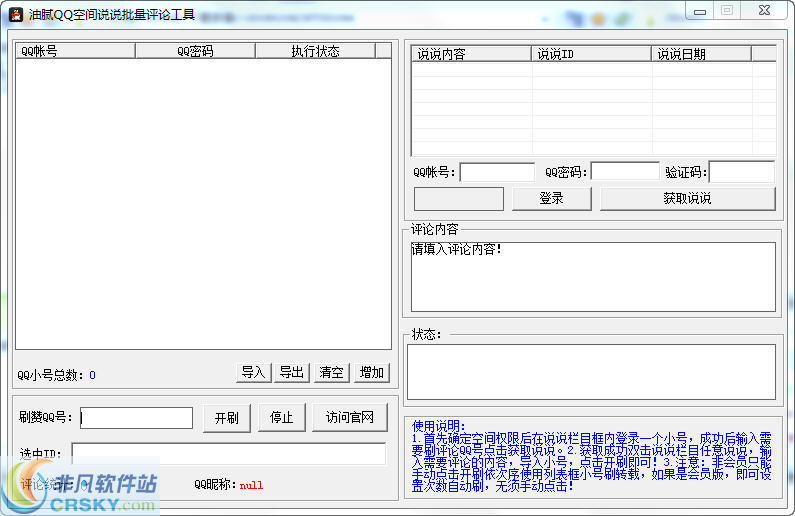Click the 选中ID text field
795x516 pixels.
coord(228,454)
